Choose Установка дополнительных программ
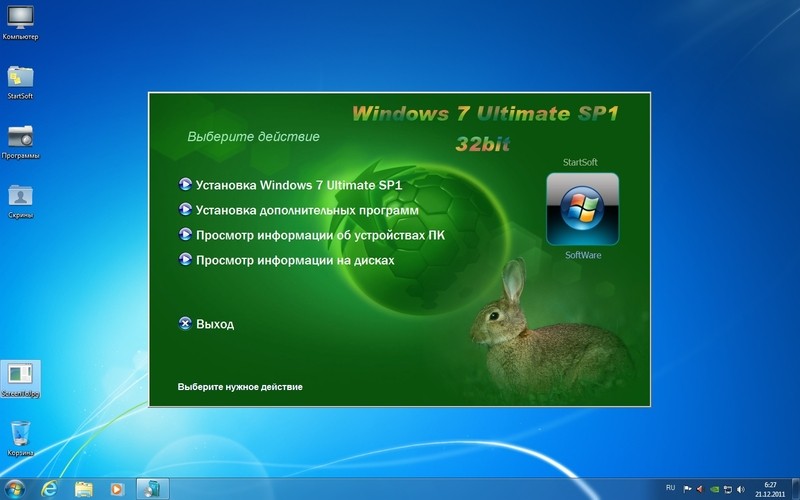This screenshot has width=800, height=500. [307, 210]
